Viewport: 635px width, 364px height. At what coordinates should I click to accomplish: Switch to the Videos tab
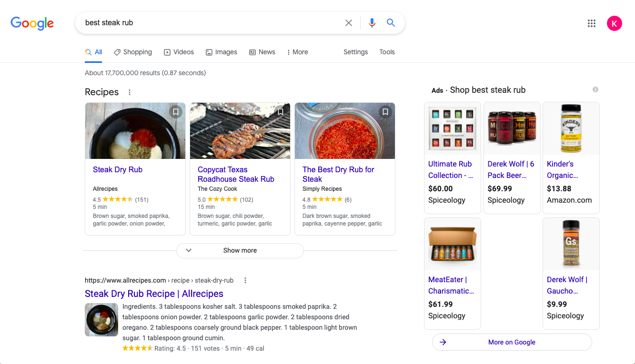click(179, 52)
